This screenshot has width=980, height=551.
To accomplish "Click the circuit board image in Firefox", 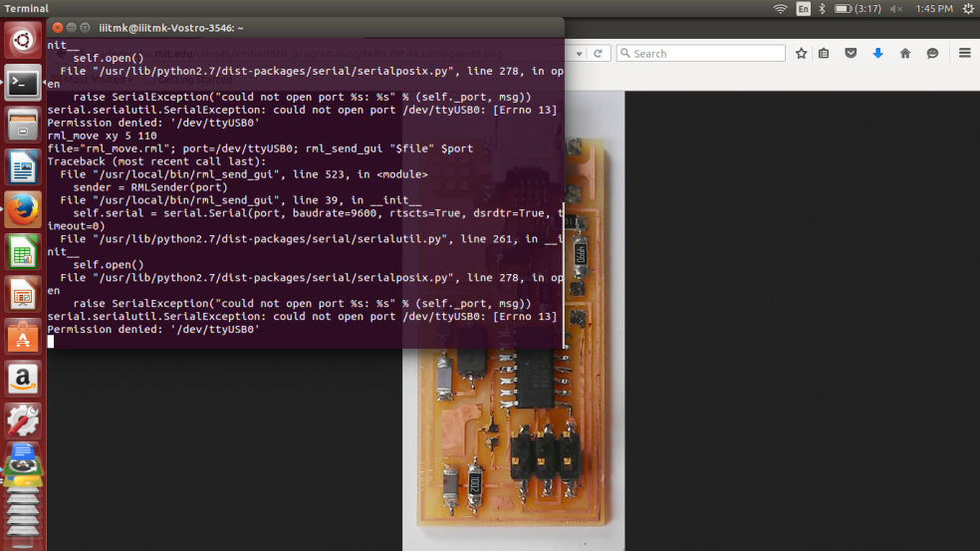I will point(513,321).
